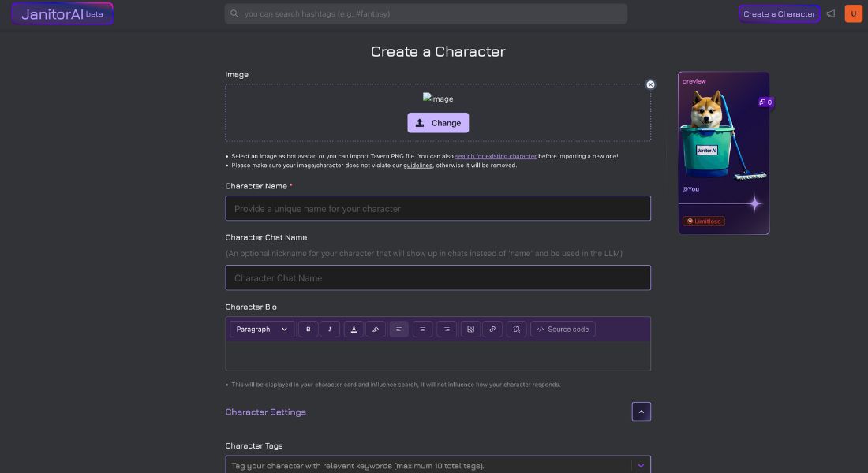
Task: Click the search magnifier in the search bar
Action: pyautogui.click(x=234, y=13)
